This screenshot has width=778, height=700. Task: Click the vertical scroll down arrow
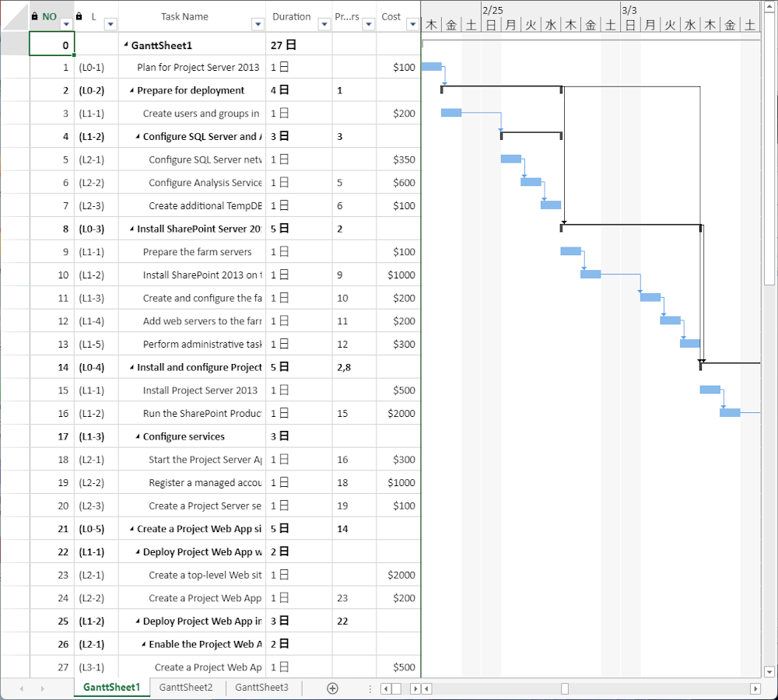click(769, 672)
